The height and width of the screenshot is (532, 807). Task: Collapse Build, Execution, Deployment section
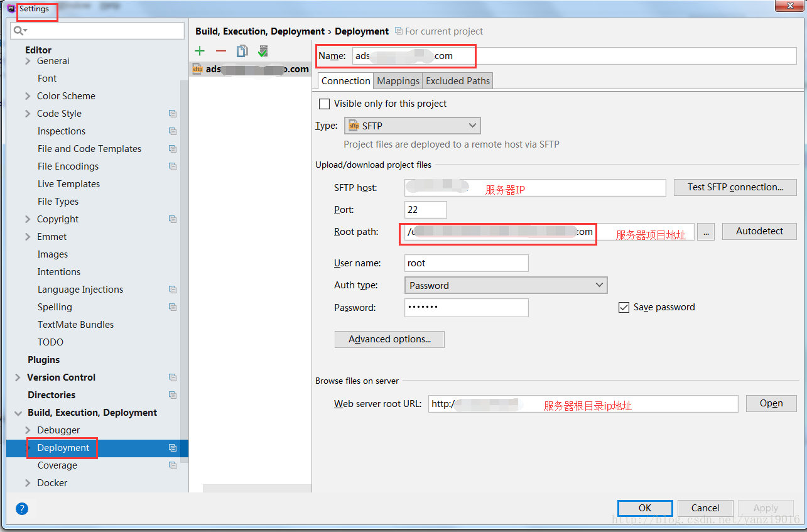pos(18,413)
